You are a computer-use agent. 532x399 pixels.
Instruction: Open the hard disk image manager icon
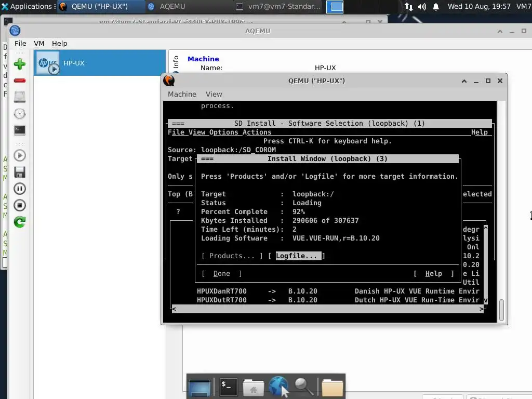20,97
